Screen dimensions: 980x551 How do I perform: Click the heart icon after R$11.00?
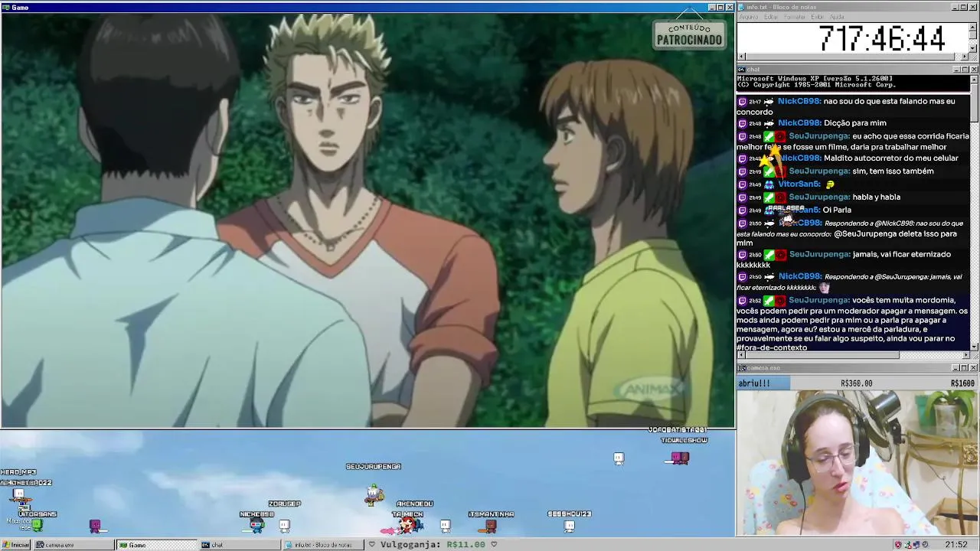[494, 545]
